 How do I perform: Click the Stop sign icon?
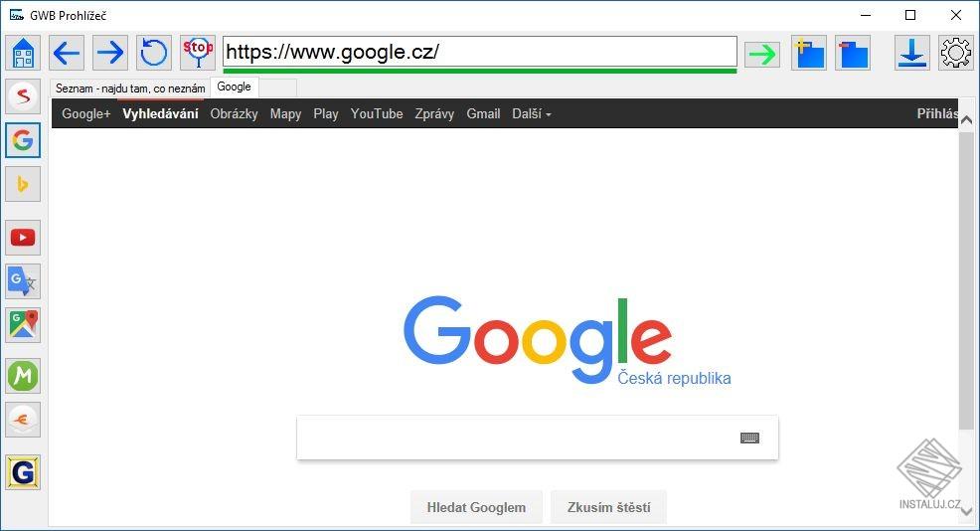click(x=198, y=53)
